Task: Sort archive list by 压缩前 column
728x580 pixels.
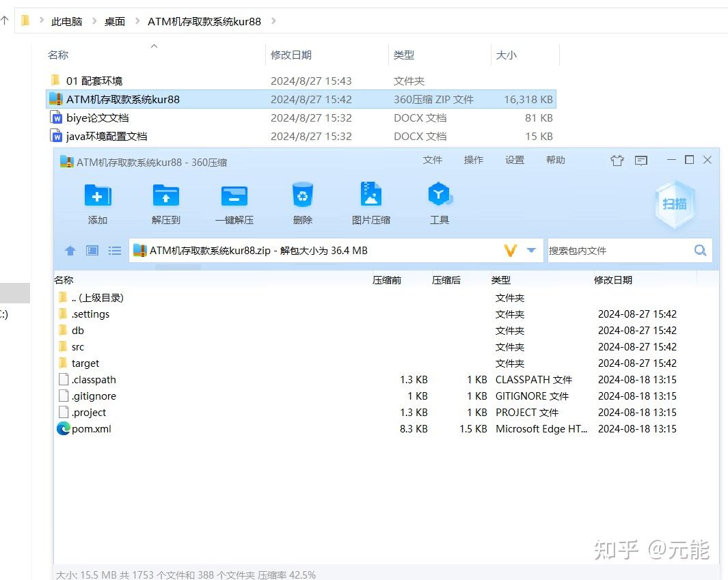Action: pyautogui.click(x=387, y=280)
